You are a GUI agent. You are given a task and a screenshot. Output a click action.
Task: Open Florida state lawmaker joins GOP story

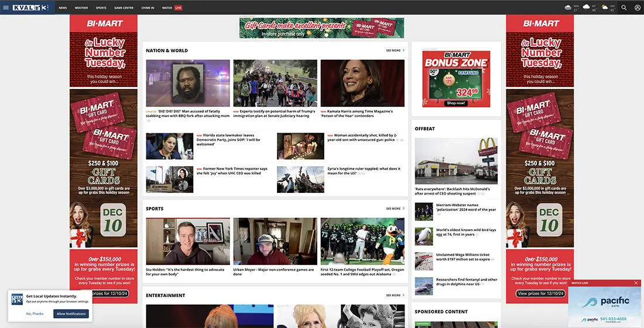(228, 140)
